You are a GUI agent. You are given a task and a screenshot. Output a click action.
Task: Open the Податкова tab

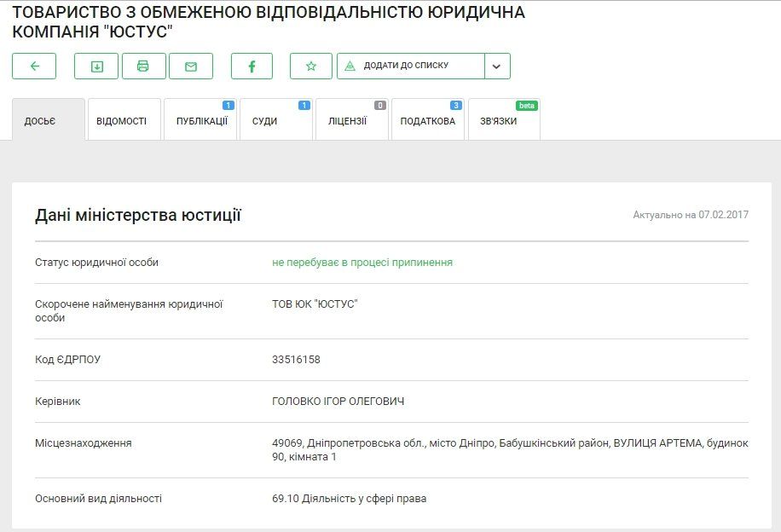tap(427, 120)
